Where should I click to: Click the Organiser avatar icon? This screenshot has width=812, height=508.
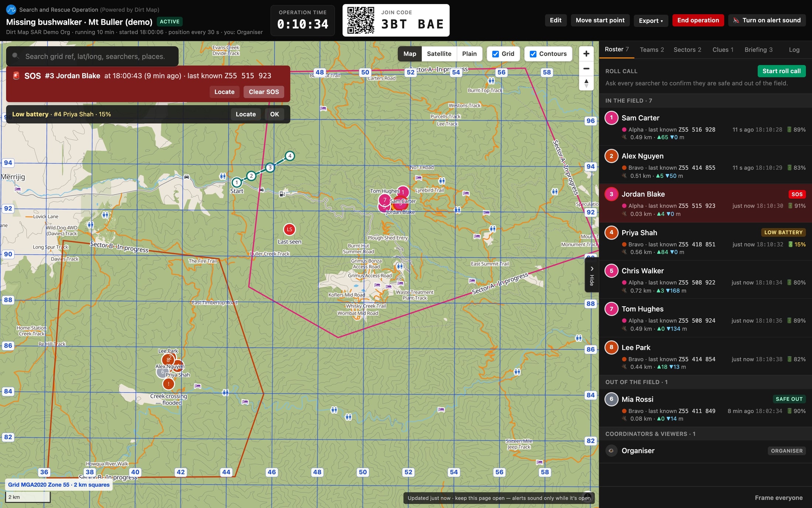point(611,451)
